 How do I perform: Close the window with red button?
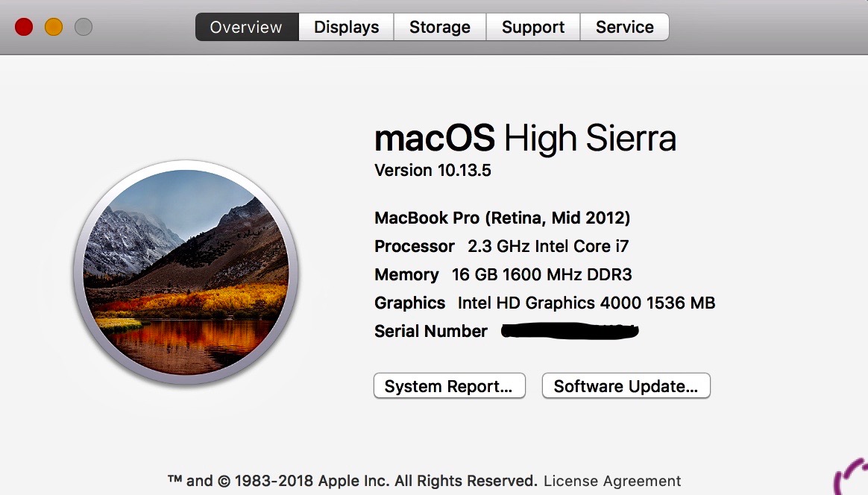[x=24, y=27]
